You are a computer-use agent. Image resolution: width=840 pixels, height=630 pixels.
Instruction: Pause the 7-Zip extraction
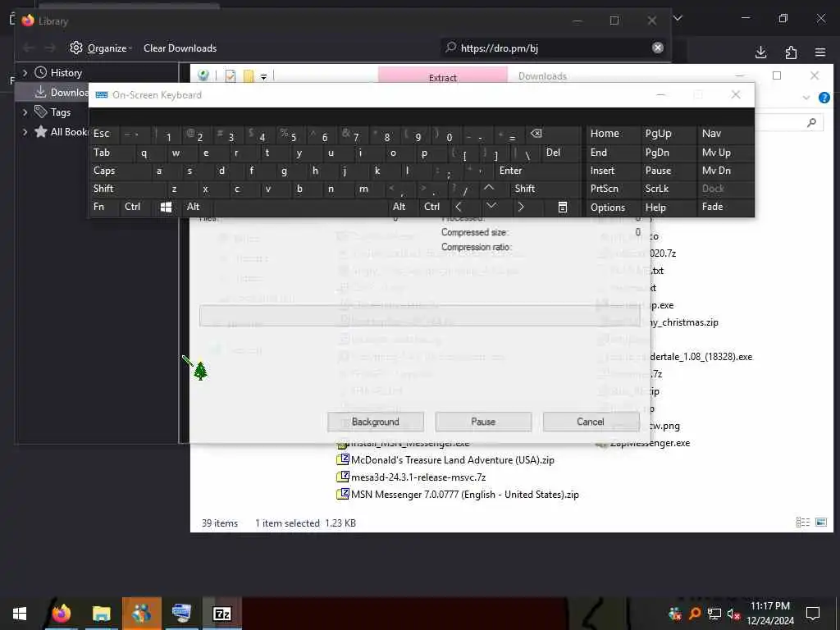click(x=483, y=422)
